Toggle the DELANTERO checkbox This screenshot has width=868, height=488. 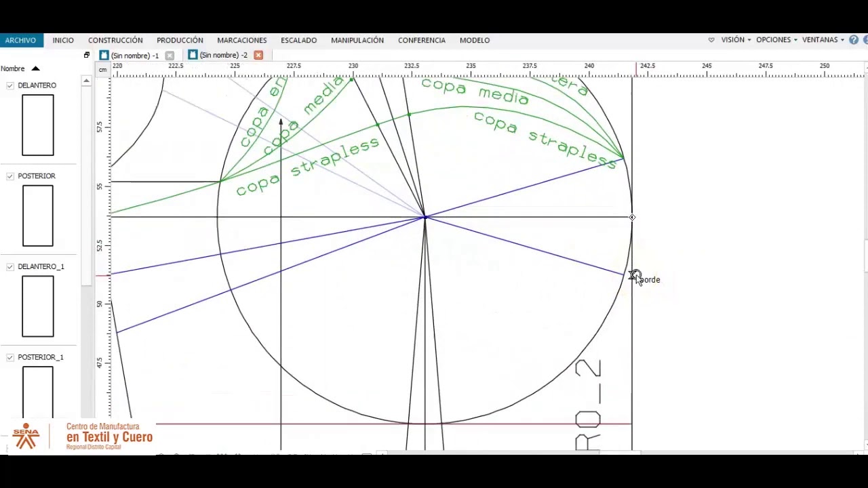coord(10,85)
